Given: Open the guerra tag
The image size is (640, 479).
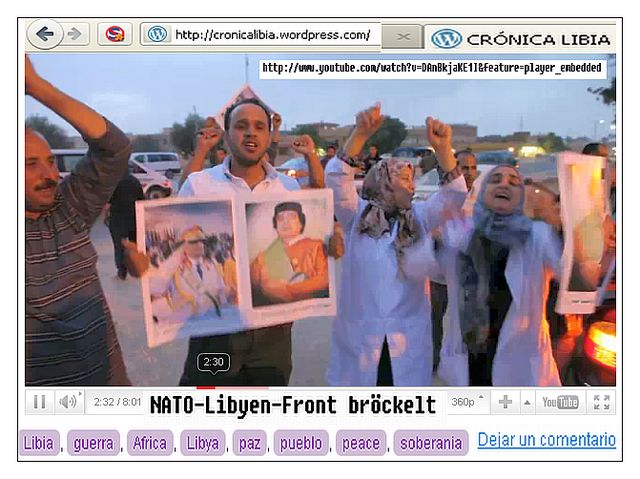Looking at the screenshot, I should coord(93,443).
